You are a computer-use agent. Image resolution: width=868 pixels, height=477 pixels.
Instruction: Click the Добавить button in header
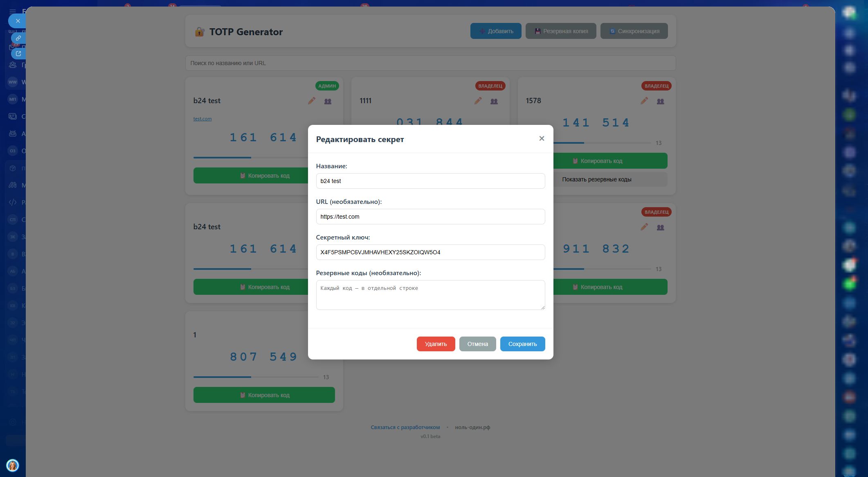496,31
